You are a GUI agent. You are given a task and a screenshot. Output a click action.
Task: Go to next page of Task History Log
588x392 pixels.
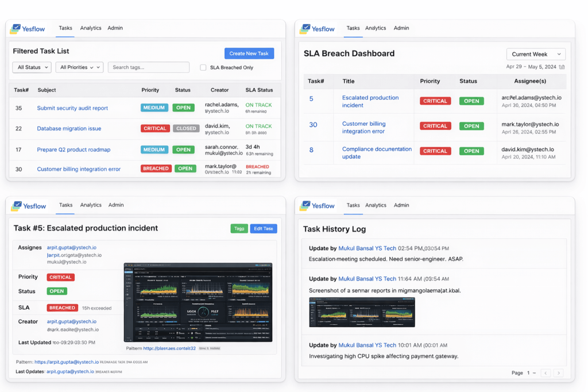coord(558,373)
